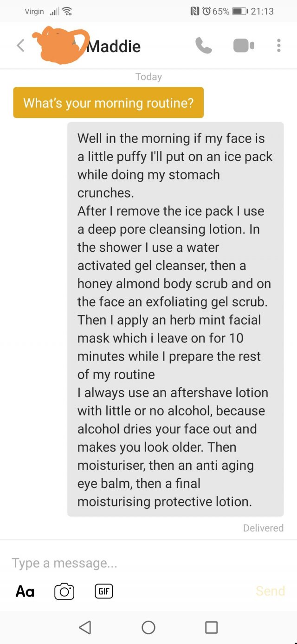Screen dimensions: 297x644
Task: Tap the orange-covered profile picture
Action: point(59,46)
